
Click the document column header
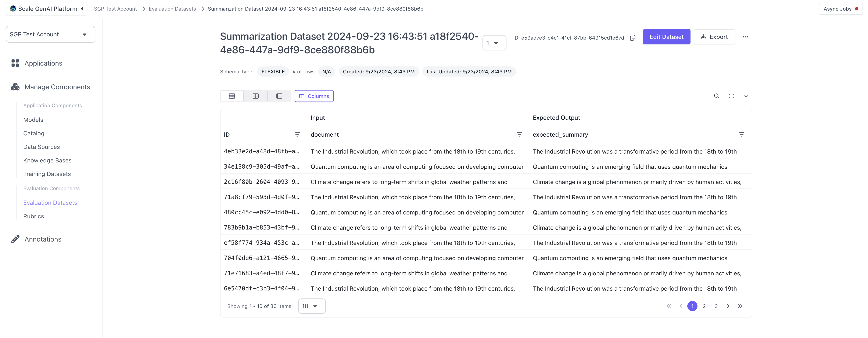point(324,135)
